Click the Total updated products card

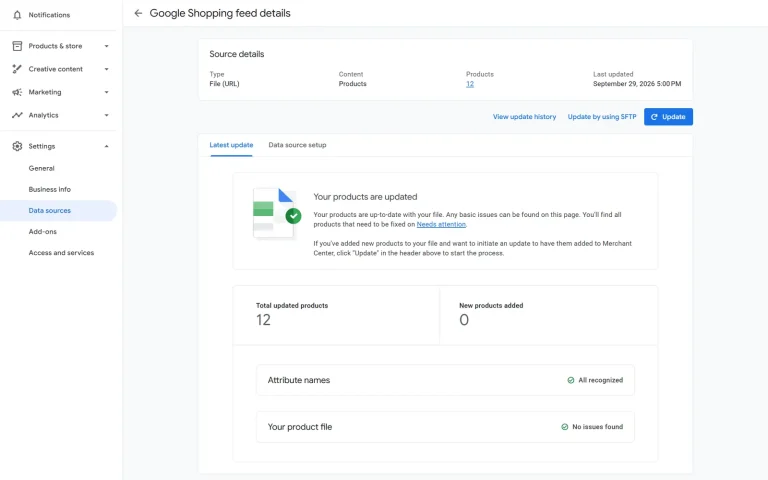coord(336,315)
